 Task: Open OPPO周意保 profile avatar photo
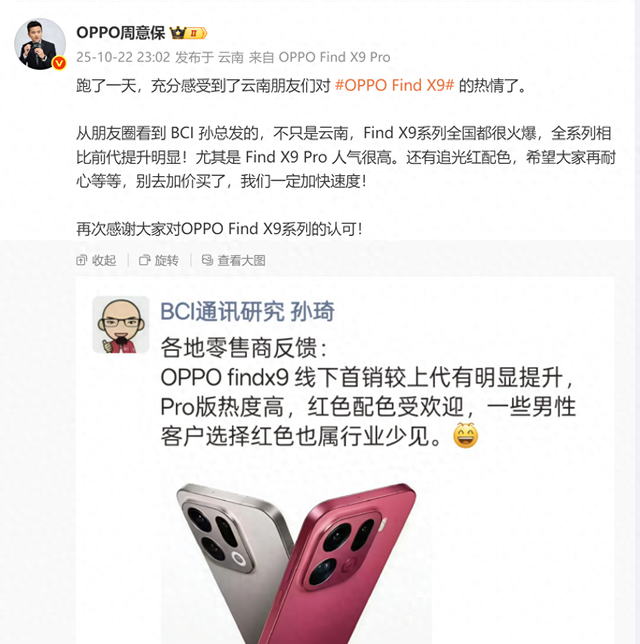40,44
